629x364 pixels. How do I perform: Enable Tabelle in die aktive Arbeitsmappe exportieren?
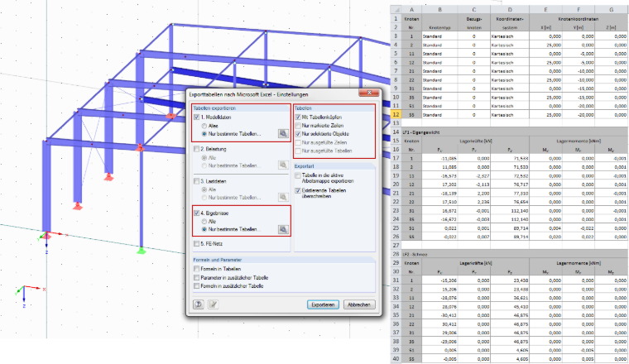click(298, 175)
